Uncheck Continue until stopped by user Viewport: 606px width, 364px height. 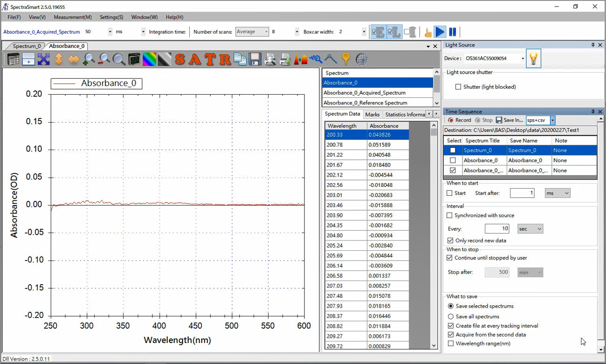(x=450, y=258)
